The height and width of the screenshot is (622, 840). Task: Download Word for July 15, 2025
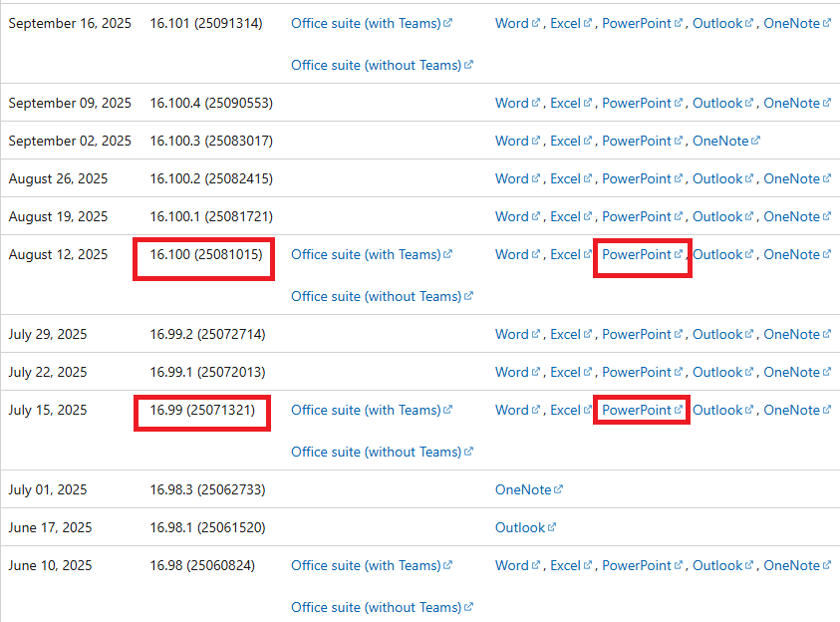click(x=517, y=411)
